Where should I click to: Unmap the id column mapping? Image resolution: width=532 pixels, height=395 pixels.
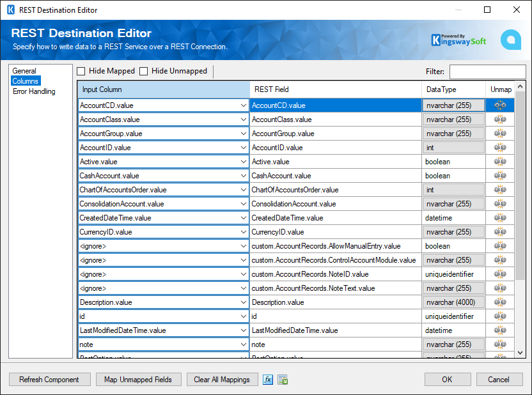(499, 316)
